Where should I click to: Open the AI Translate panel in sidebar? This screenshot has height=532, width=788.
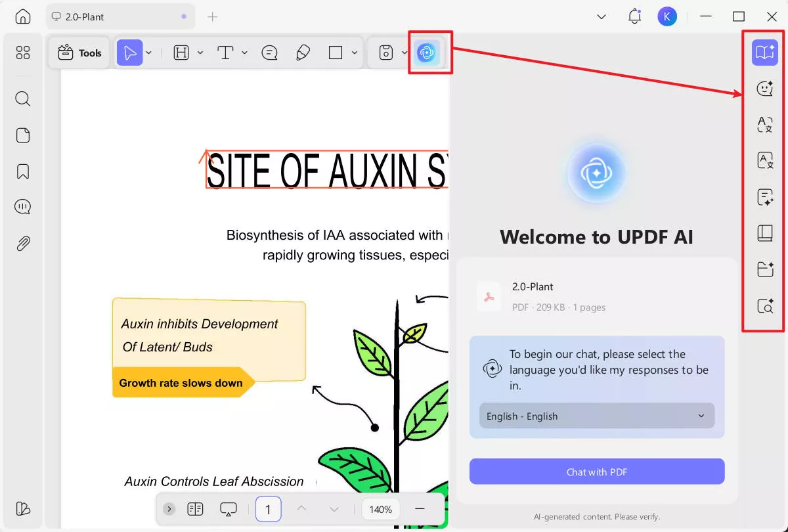pos(764,125)
